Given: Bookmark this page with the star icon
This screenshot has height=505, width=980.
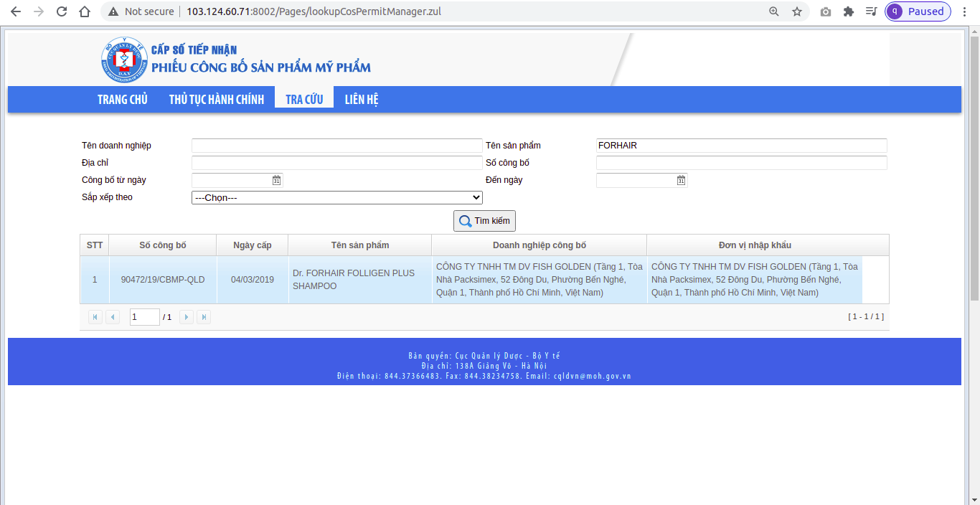Looking at the screenshot, I should 796,11.
